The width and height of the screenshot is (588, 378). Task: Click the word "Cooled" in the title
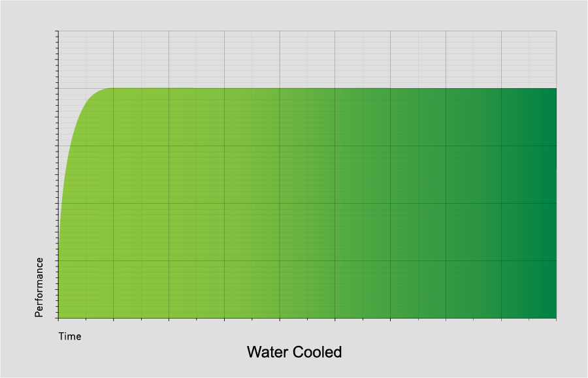coord(318,352)
